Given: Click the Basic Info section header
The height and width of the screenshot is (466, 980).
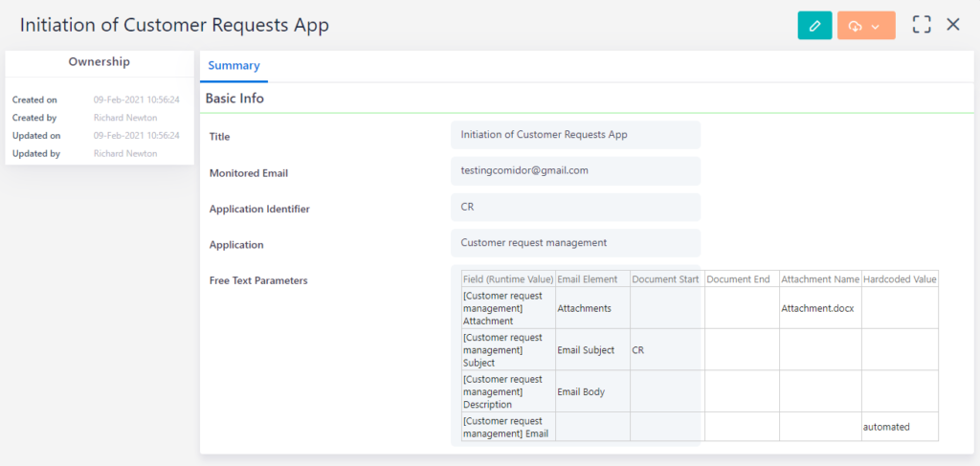Looking at the screenshot, I should coord(234,99).
